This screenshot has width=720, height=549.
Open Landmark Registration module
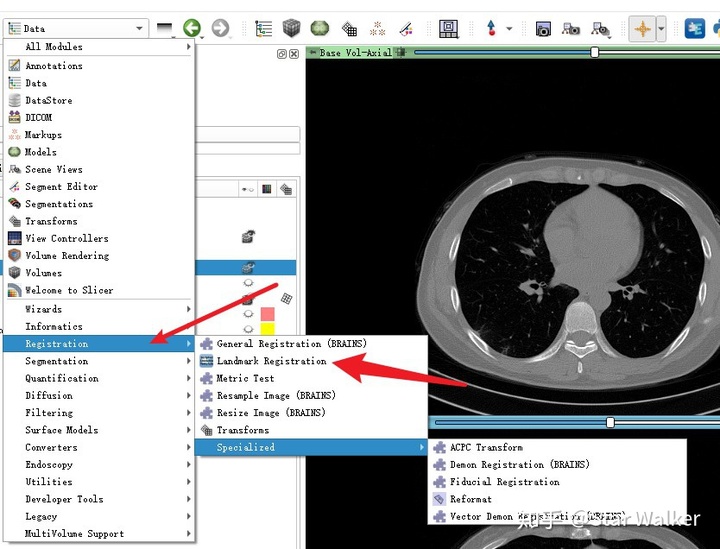[311, 361]
